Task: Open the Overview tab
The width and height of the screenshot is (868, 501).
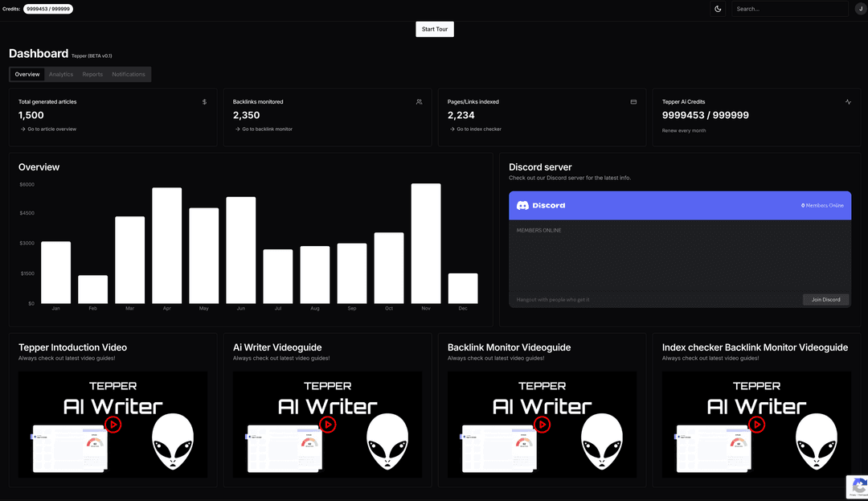Action: (x=27, y=74)
